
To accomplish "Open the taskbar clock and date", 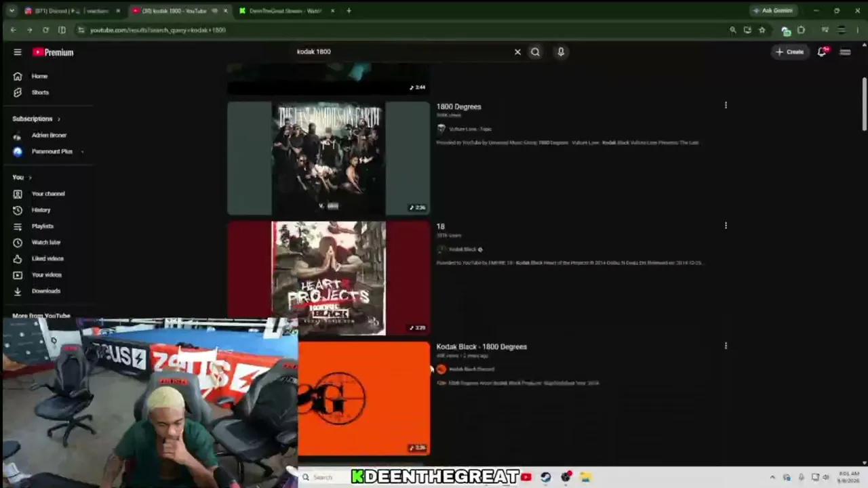I will click(x=848, y=477).
